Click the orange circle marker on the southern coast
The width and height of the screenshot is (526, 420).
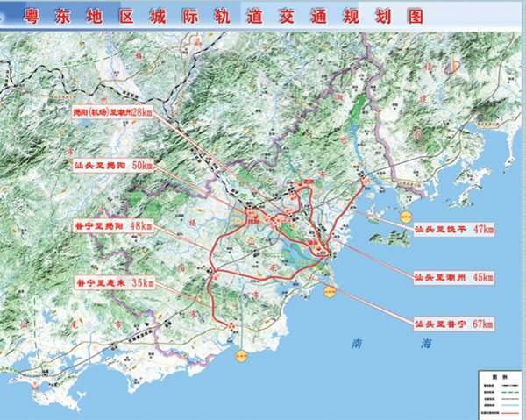point(238,354)
